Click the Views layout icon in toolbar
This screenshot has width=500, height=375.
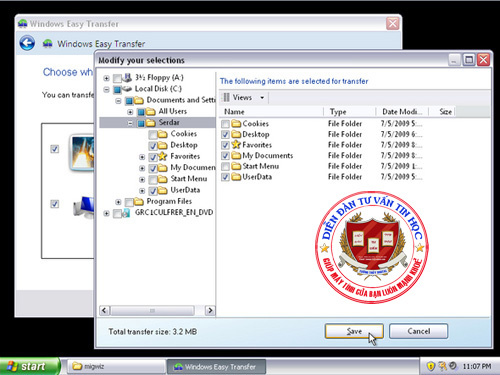(226, 97)
